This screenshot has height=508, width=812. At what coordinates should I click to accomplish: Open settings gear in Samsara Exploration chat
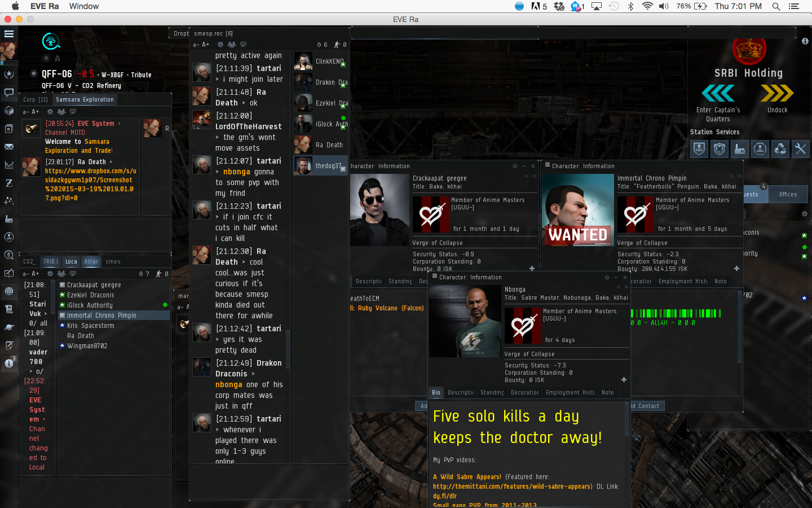click(50, 112)
